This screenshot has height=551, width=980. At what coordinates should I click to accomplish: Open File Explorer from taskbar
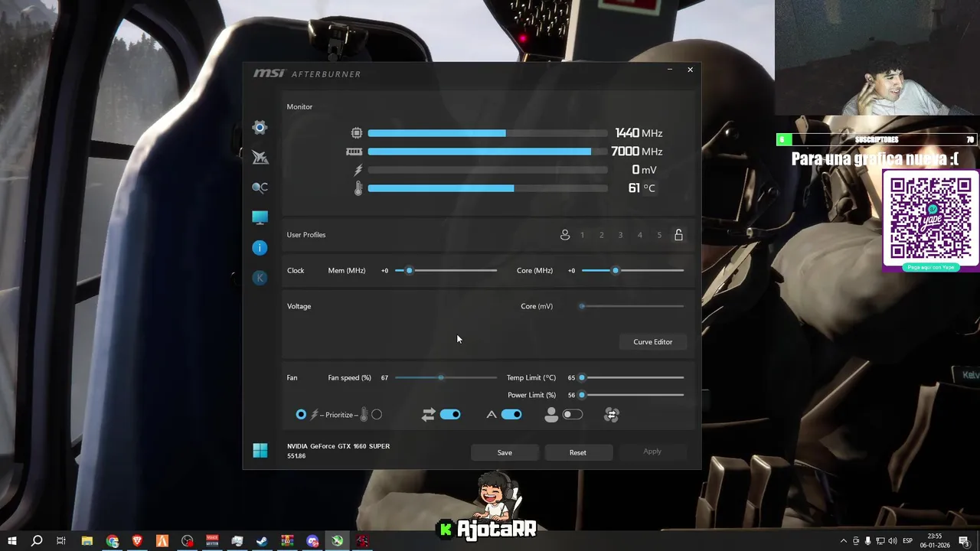tap(87, 541)
